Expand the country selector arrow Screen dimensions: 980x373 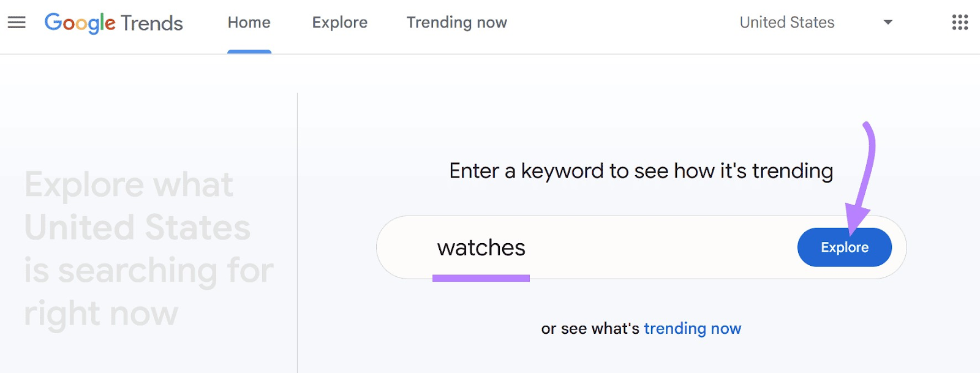click(x=887, y=22)
